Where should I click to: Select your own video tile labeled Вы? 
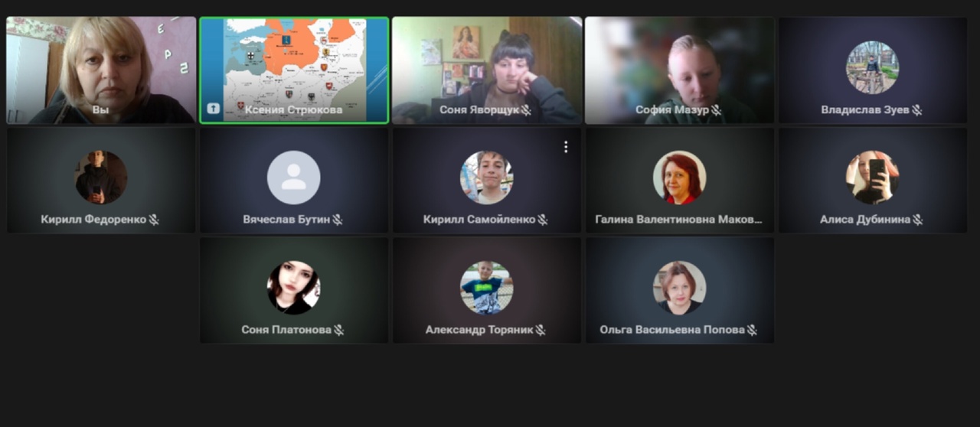tap(101, 70)
